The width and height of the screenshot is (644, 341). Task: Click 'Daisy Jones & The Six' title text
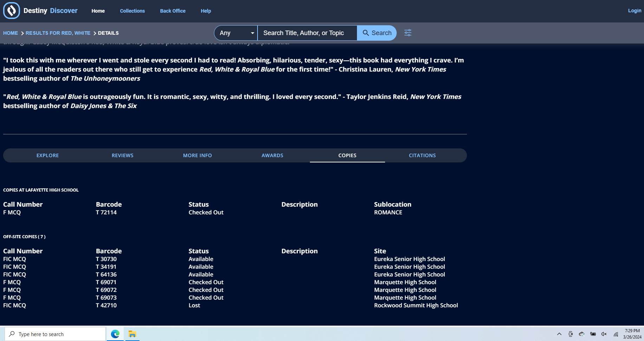(104, 106)
